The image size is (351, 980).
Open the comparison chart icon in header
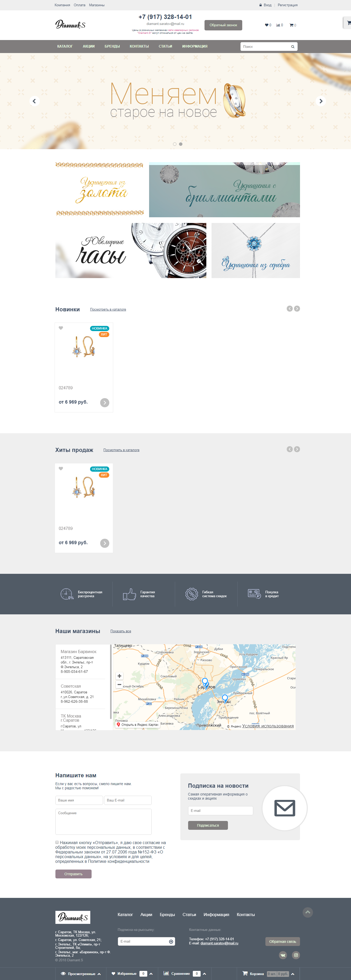[278, 25]
